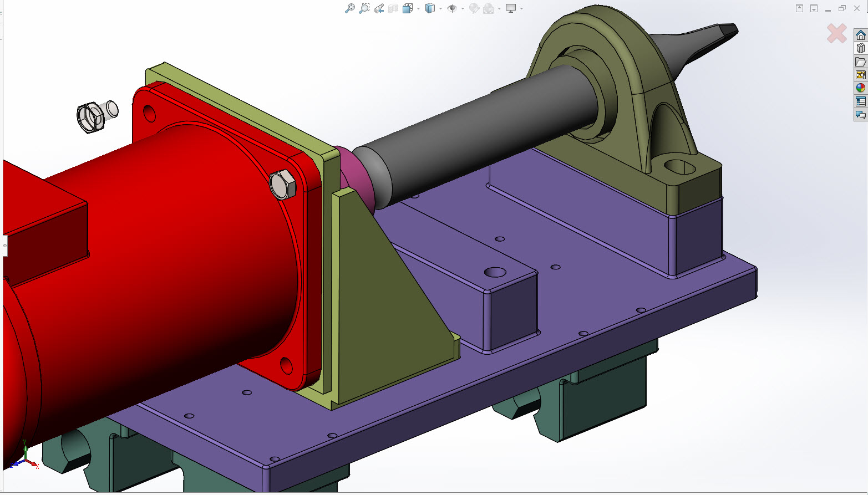Click the expand-up panel arrow button

tap(799, 8)
